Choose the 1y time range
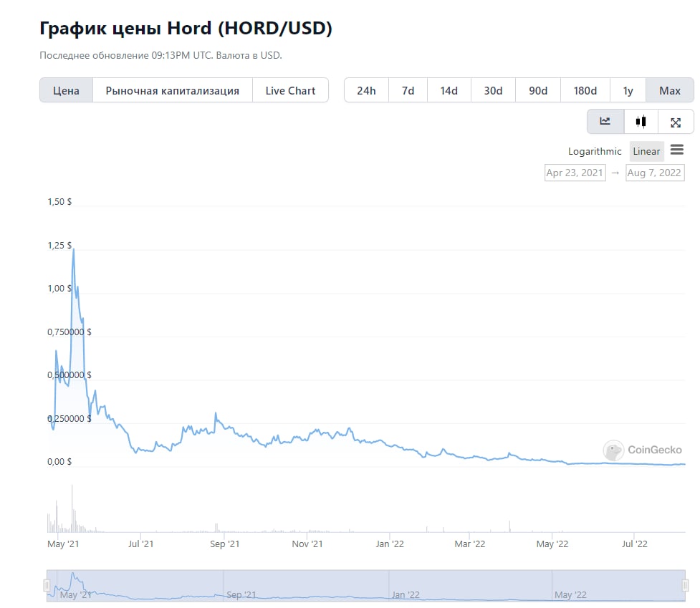 (628, 90)
